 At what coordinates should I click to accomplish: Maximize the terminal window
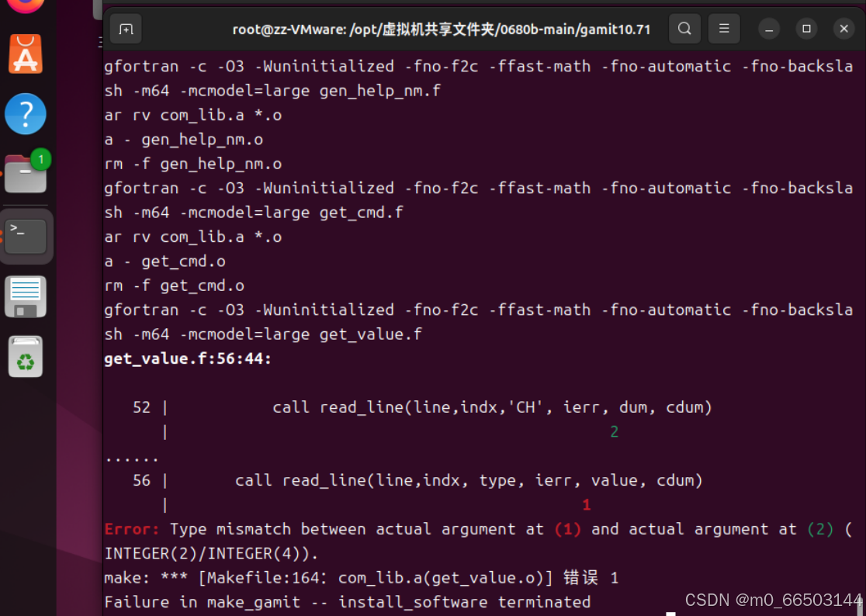[806, 29]
